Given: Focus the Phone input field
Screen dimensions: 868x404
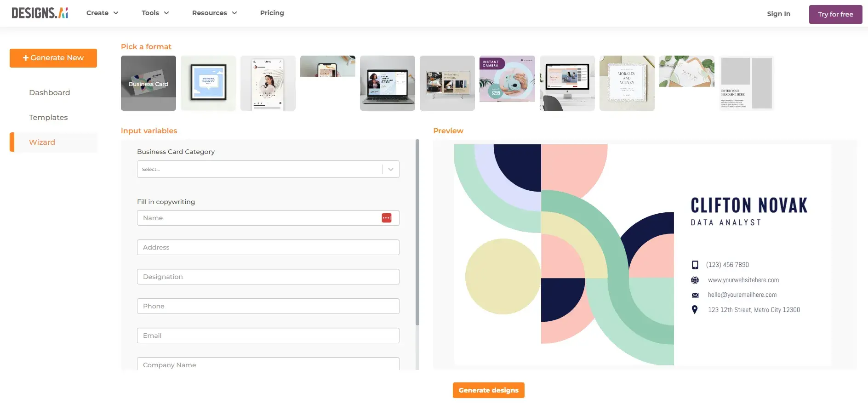Looking at the screenshot, I should click(x=268, y=306).
